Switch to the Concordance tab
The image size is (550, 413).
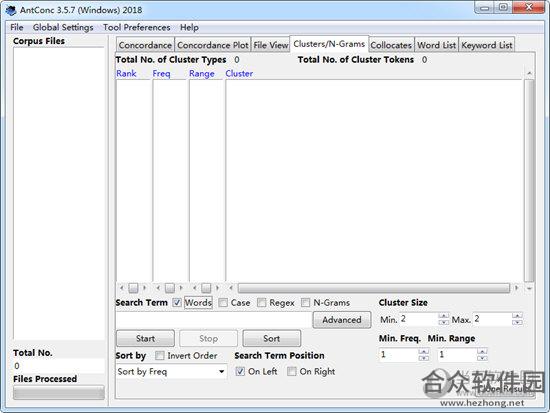click(145, 45)
